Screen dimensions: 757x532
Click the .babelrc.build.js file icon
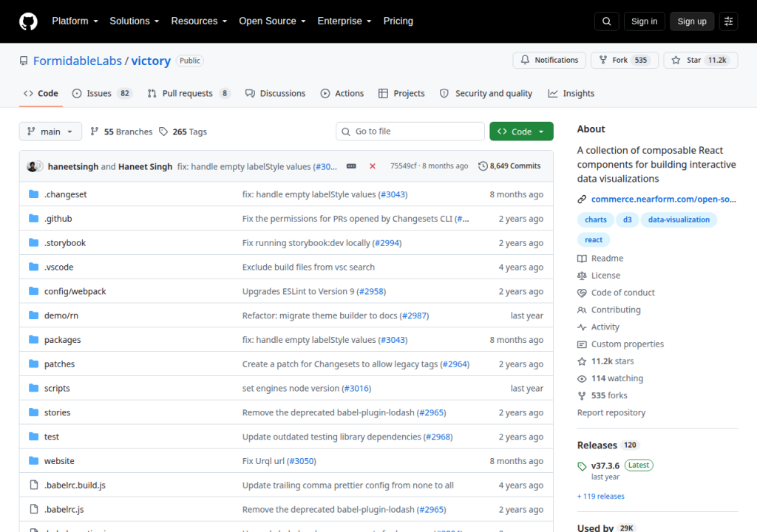34,485
